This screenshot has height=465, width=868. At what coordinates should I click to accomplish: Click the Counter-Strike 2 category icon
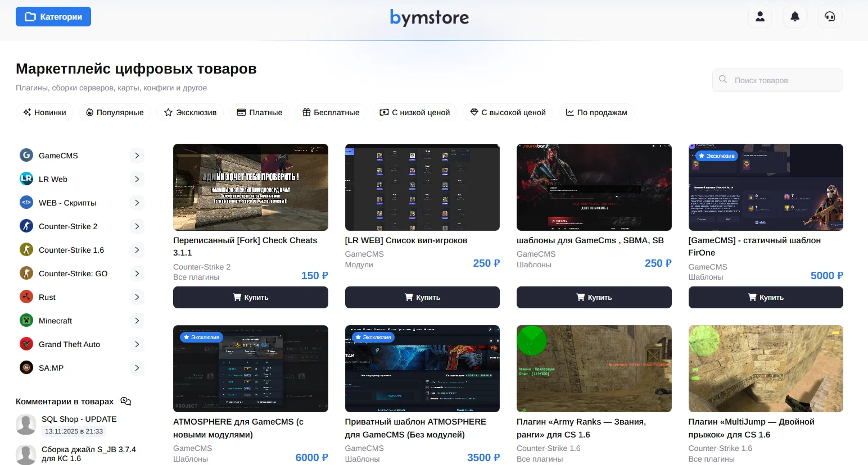(x=26, y=226)
